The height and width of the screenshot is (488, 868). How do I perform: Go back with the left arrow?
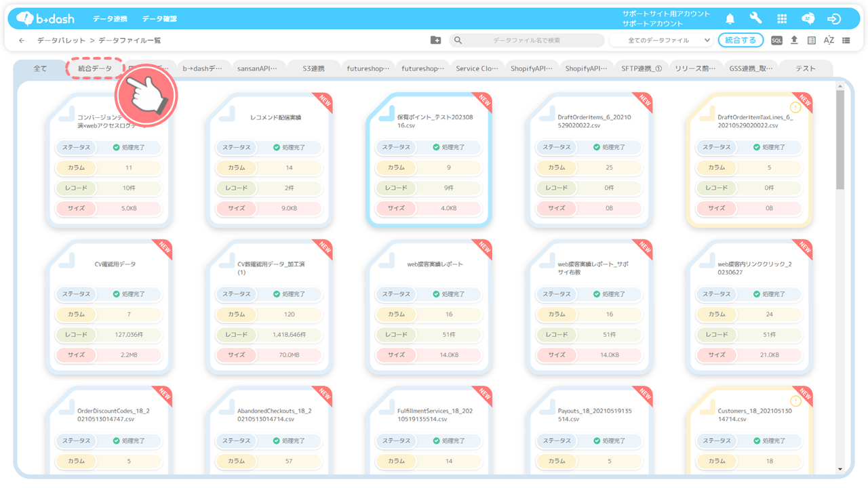(22, 41)
